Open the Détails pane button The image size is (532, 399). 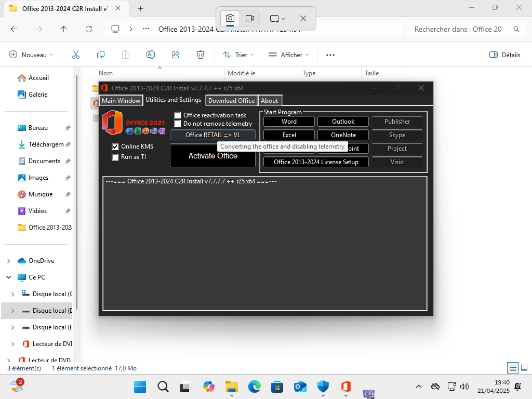tap(505, 55)
